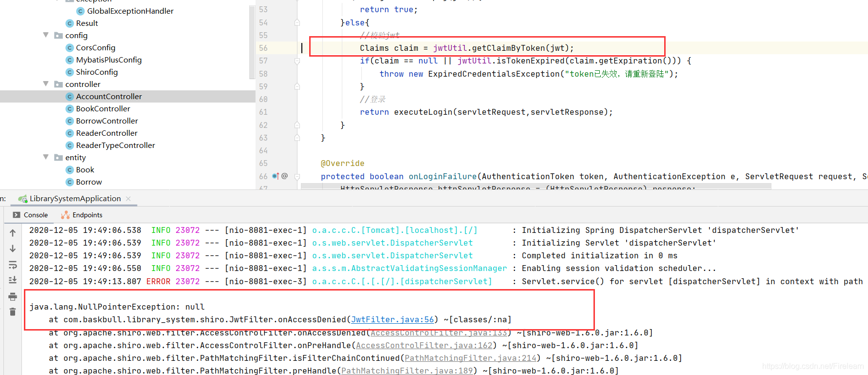
Task: Fold the if block at line 57
Action: click(297, 61)
